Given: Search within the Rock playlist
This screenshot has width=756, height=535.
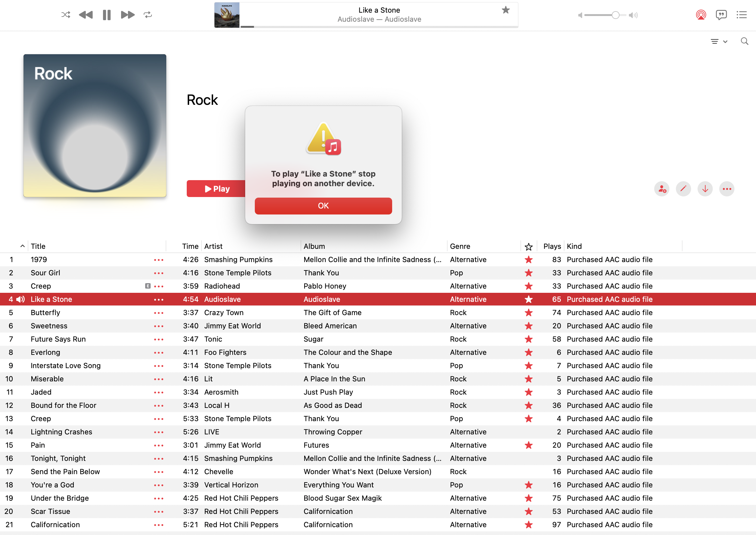Looking at the screenshot, I should [x=745, y=41].
